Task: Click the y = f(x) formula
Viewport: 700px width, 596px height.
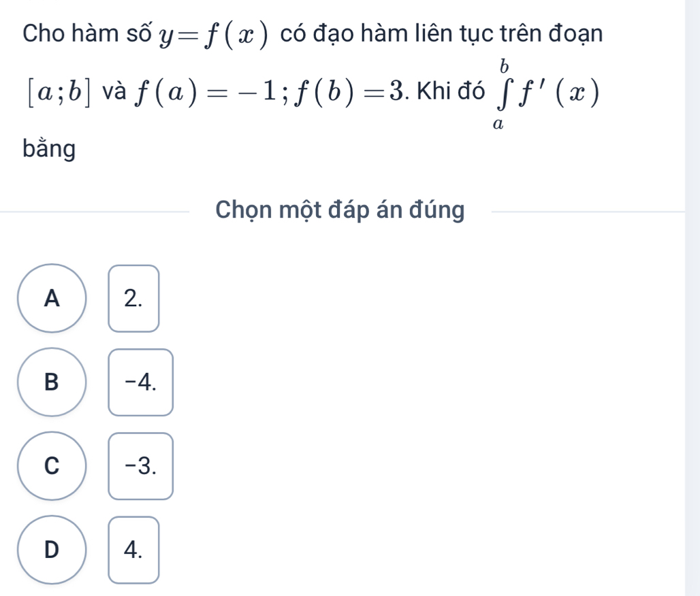Action: pos(212,33)
